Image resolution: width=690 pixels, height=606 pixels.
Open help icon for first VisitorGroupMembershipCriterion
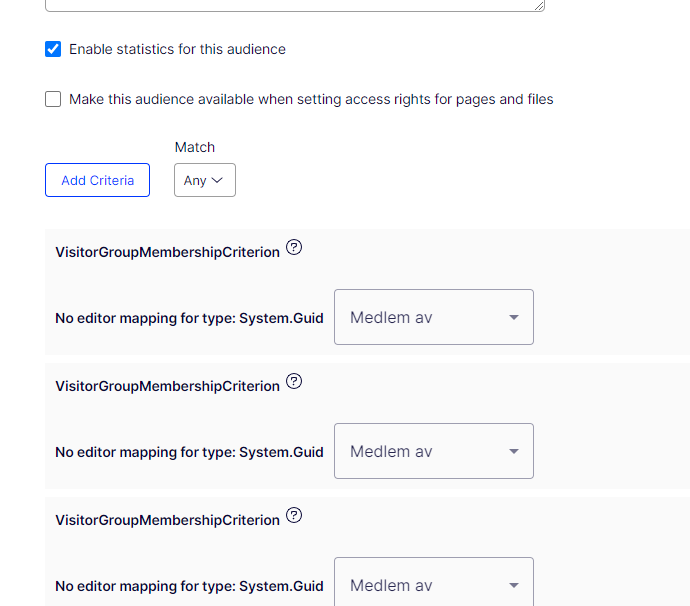pos(294,248)
